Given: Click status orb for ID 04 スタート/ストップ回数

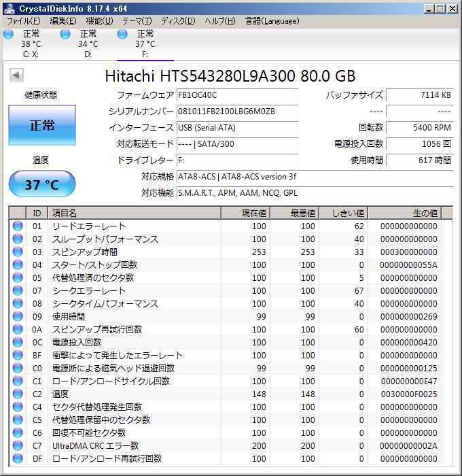Looking at the screenshot, I should point(18,265).
